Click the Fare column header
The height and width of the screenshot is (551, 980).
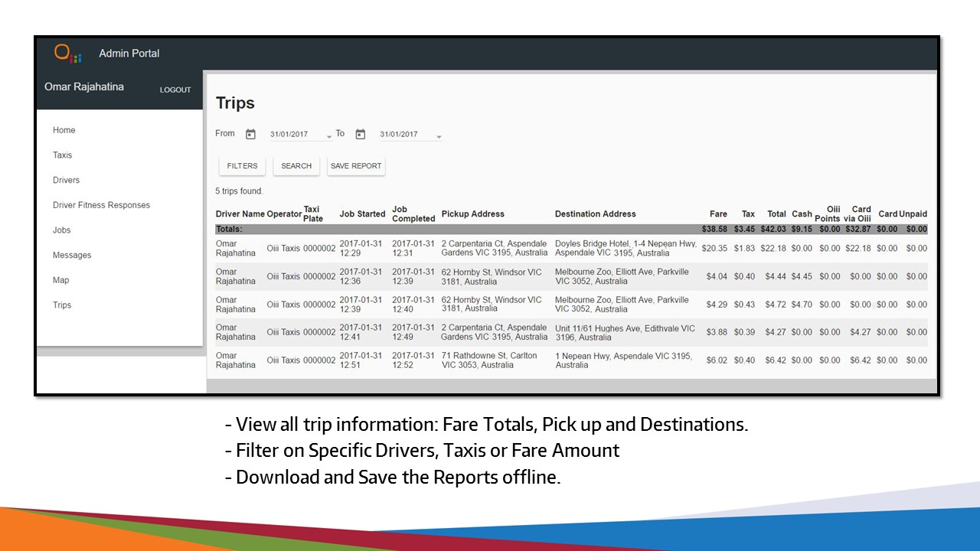(x=718, y=214)
